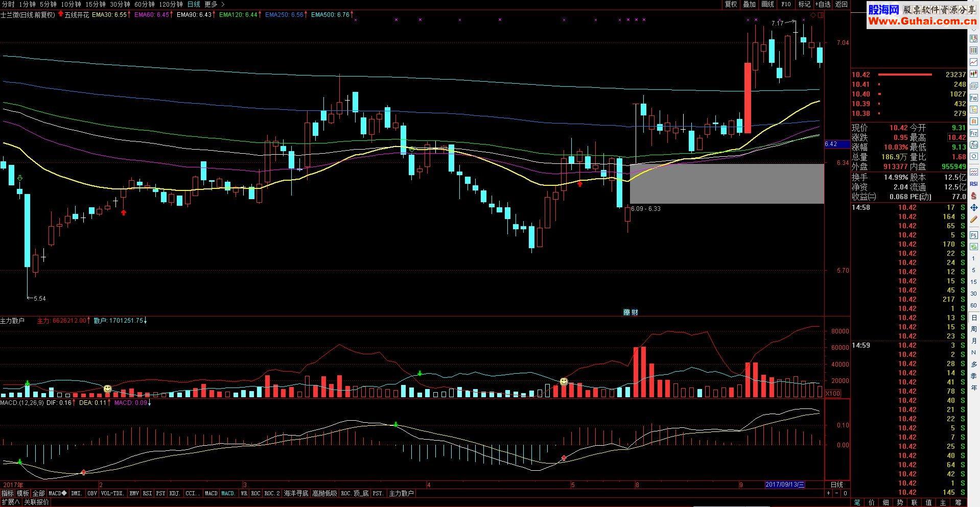Switch to 5分钟 timeframe
This screenshot has height=507, width=980.
pyautogui.click(x=48, y=4)
